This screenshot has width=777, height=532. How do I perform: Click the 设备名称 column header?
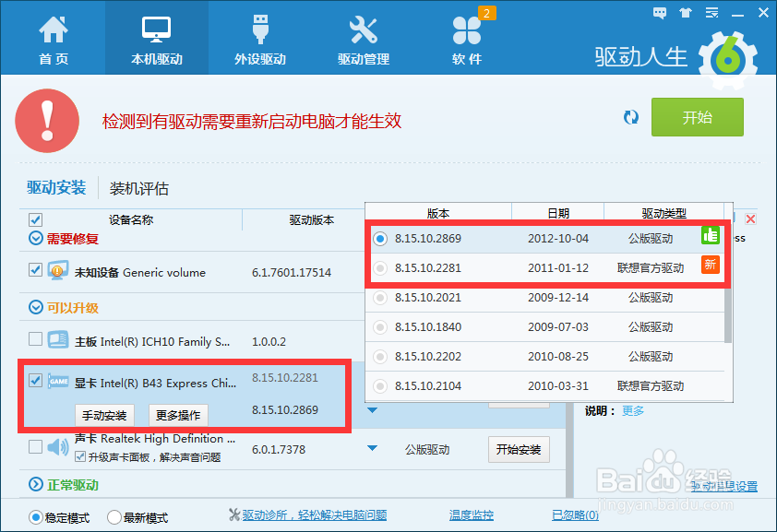coord(131,219)
